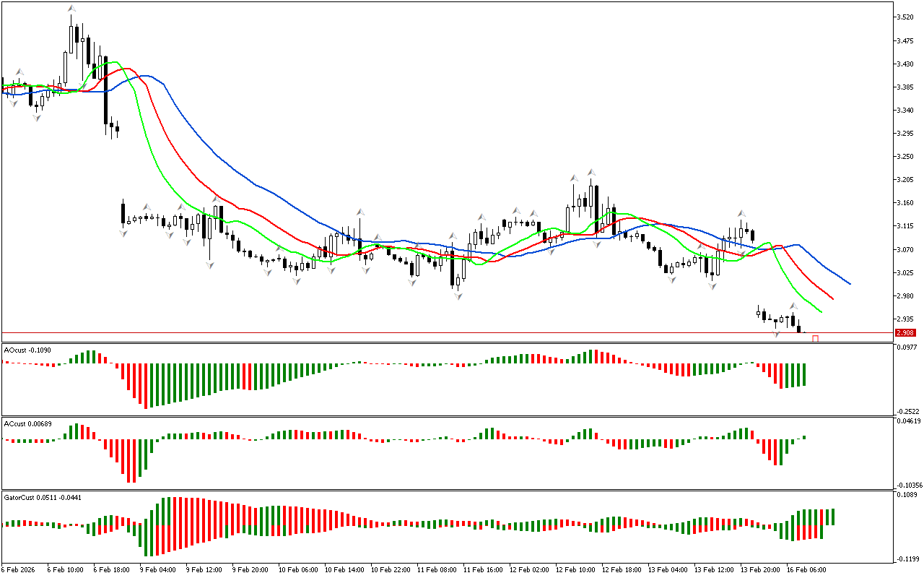Click the red 2.908 current price tag
Screen dimensions: 924x578
[905, 333]
